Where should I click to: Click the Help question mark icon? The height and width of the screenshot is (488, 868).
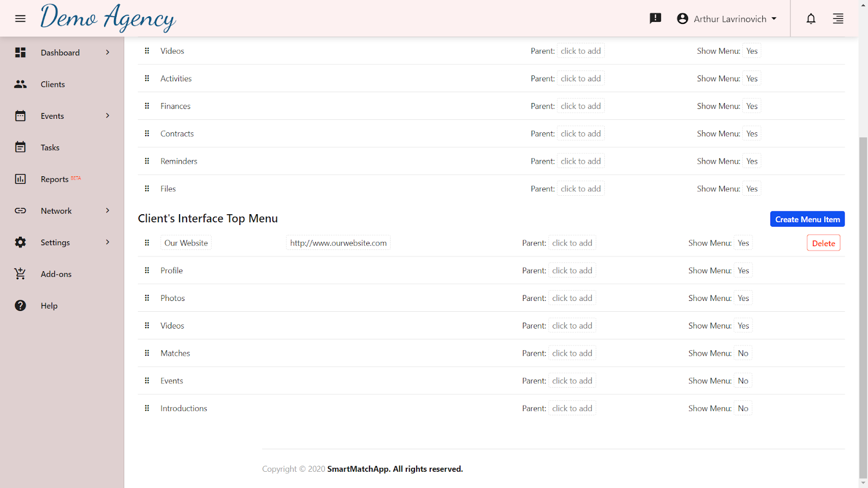click(20, 305)
